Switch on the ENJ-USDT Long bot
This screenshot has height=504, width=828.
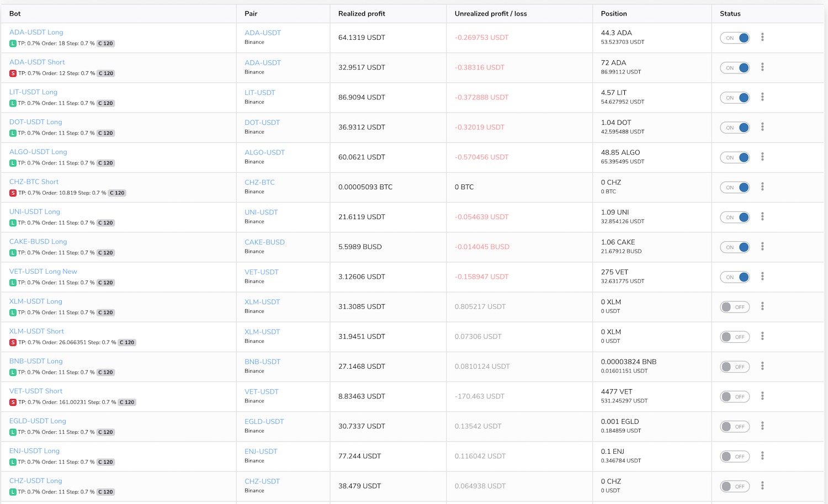pyautogui.click(x=735, y=457)
